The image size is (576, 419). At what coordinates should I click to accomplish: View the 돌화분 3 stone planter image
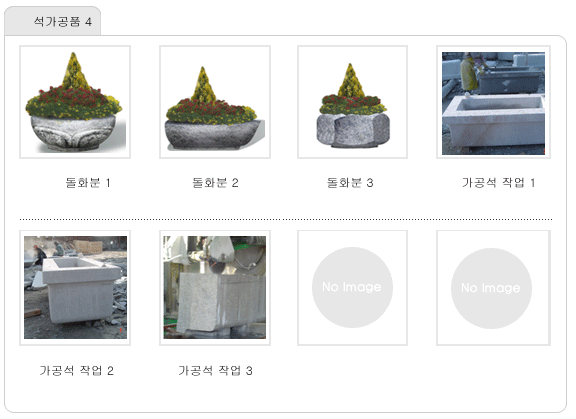point(352,102)
